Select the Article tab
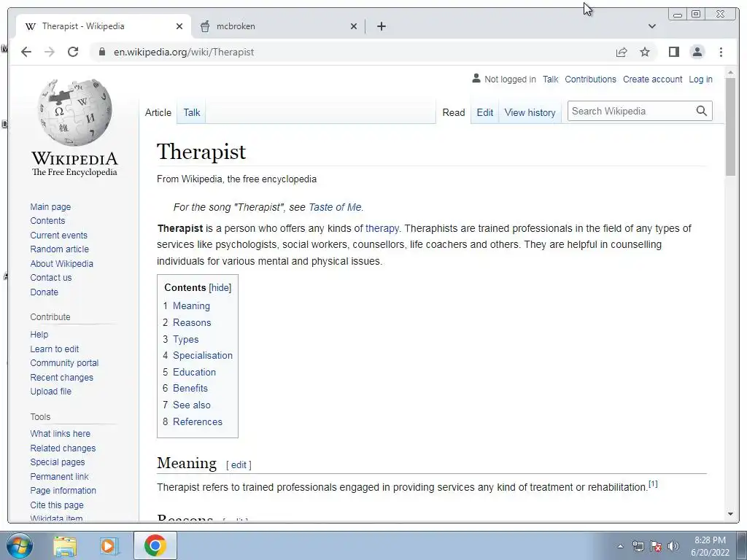The width and height of the screenshot is (747, 560). (x=158, y=112)
